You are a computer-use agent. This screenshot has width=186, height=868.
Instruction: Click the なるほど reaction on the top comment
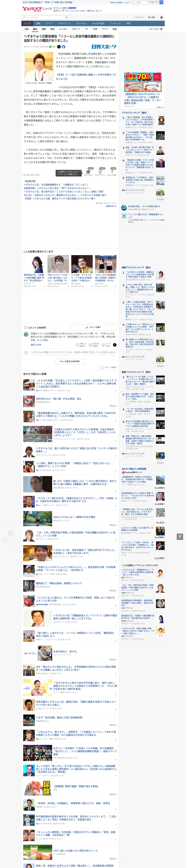pyautogui.click(x=94, y=345)
